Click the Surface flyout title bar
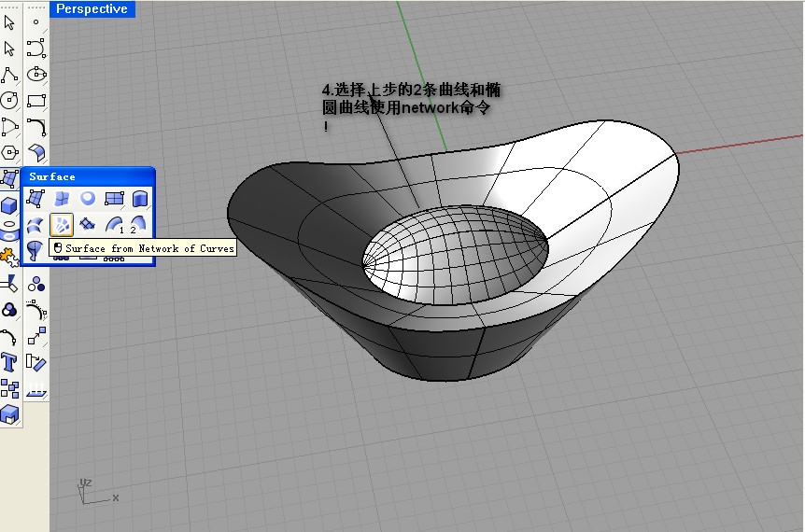Viewport: 805px width, 532px height. (x=87, y=176)
